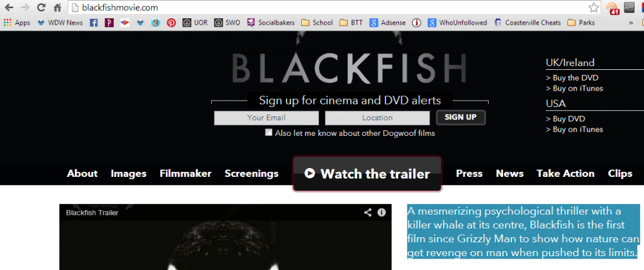Open the News menu item
Viewport: 644px width, 270px height.
[509, 174]
